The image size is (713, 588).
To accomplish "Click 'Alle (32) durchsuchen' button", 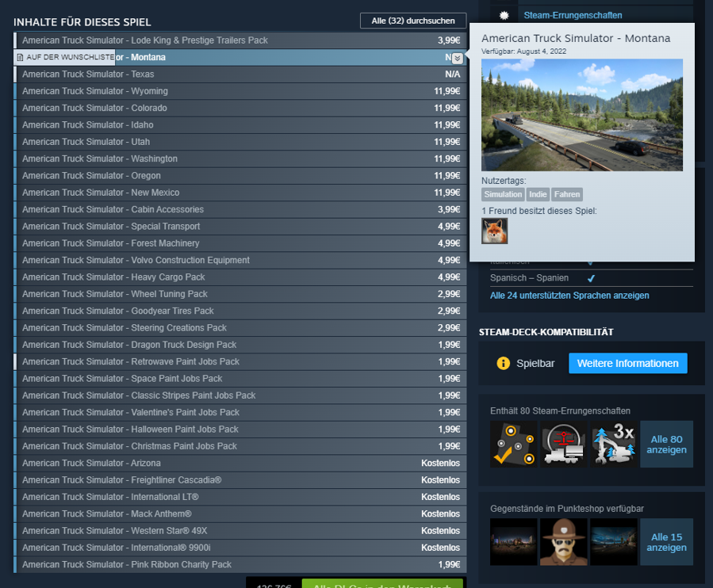I will [413, 21].
